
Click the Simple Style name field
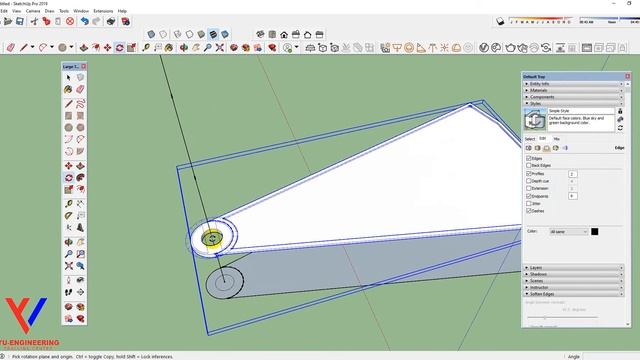point(581,111)
